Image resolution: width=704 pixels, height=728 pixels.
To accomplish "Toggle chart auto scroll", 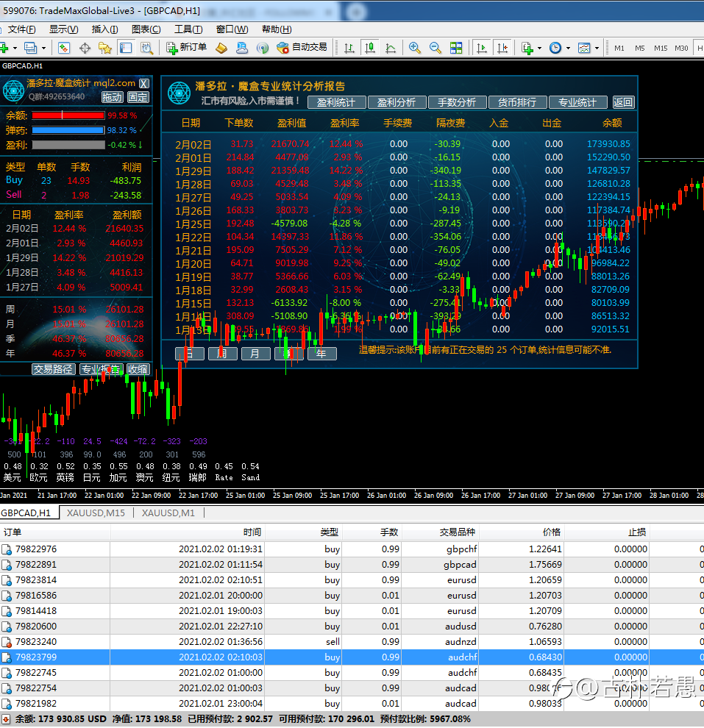I will pos(482,48).
